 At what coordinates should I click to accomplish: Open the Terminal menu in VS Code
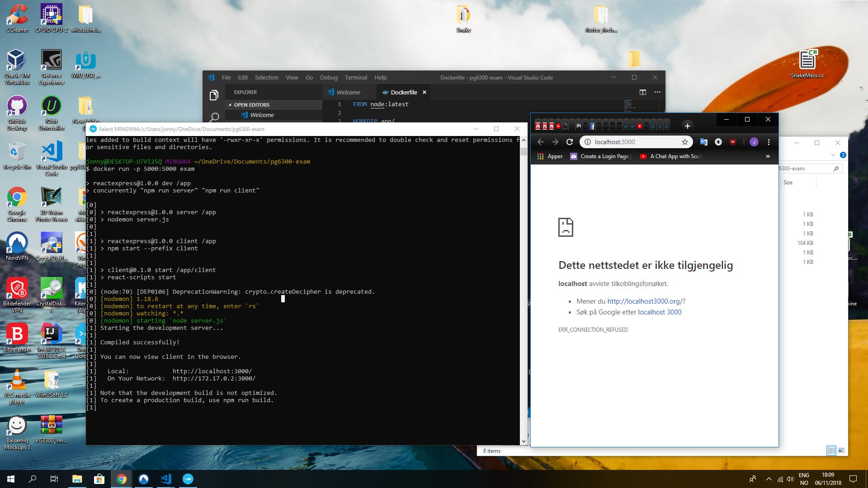(x=356, y=77)
